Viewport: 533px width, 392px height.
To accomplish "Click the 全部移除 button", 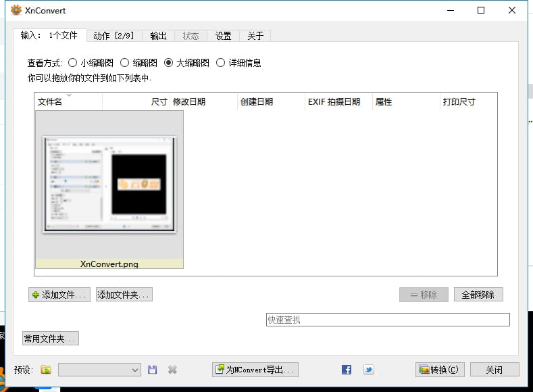I will tap(478, 295).
